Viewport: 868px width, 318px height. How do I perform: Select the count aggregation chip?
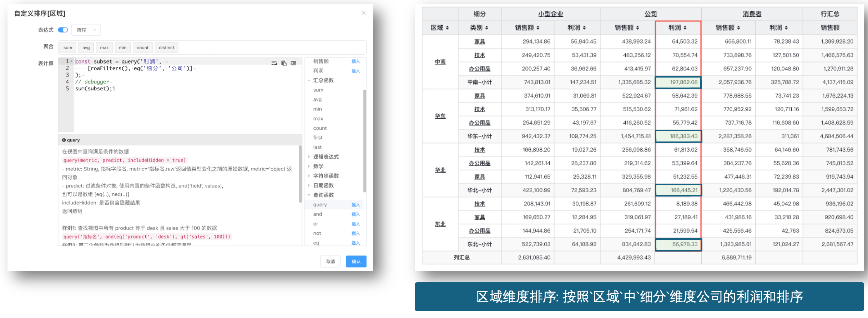(x=142, y=48)
